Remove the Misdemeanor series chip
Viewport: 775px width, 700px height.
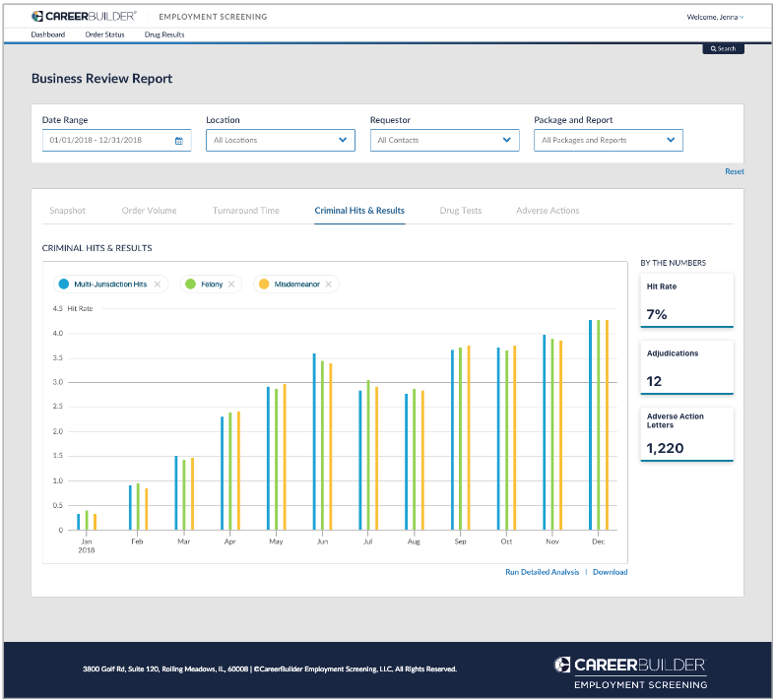(328, 285)
